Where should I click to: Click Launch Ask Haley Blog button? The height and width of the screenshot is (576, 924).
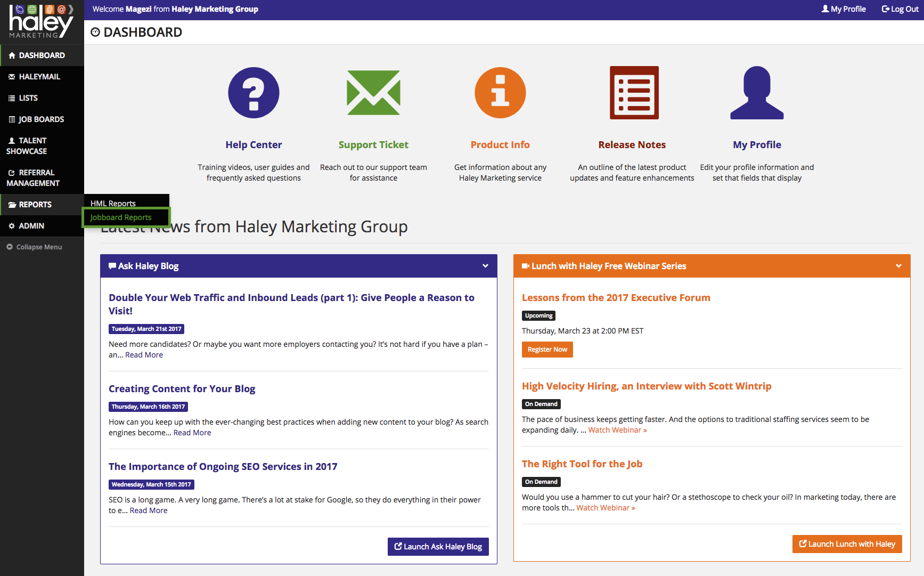tap(438, 547)
